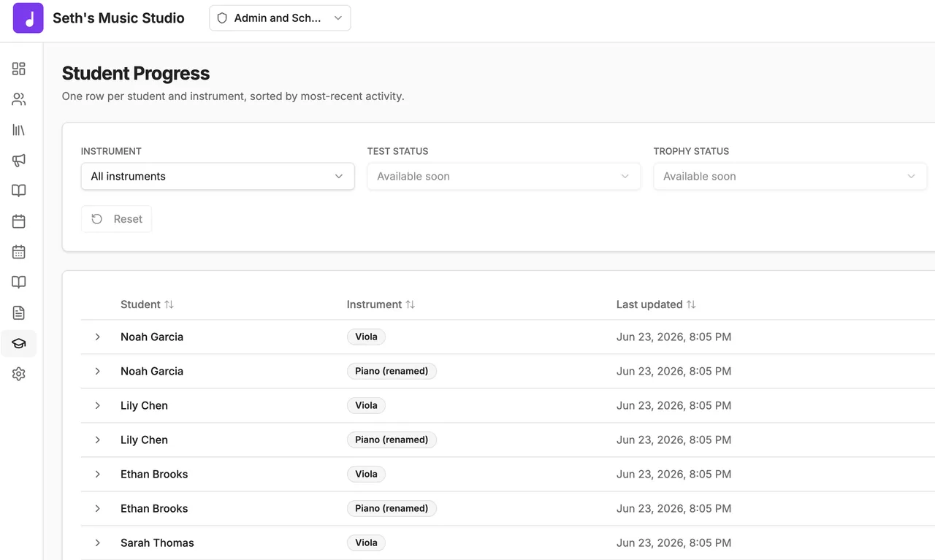Click the INSTRUMENT filter label
935x560 pixels.
coord(111,151)
